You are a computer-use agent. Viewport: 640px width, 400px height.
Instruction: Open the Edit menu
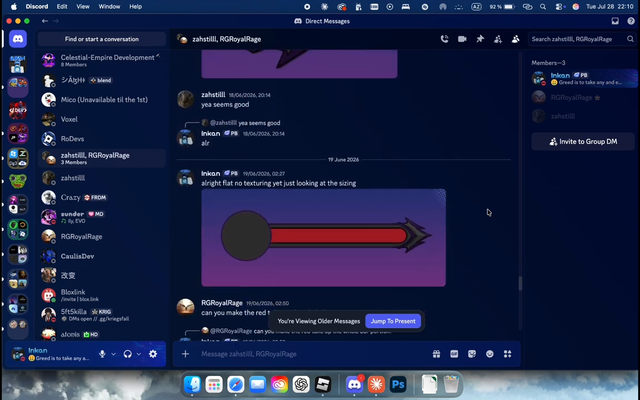(x=62, y=7)
